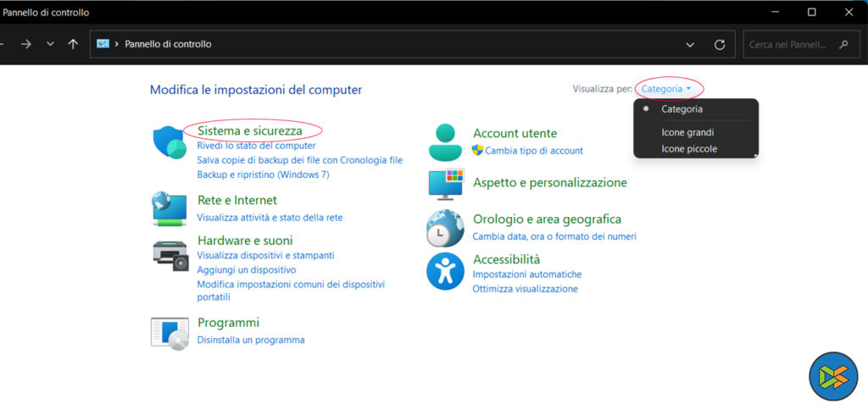Open Modifica impostazioni comuni dei dispositivi portatili
Image resolution: width=868 pixels, height=410 pixels.
tap(291, 291)
